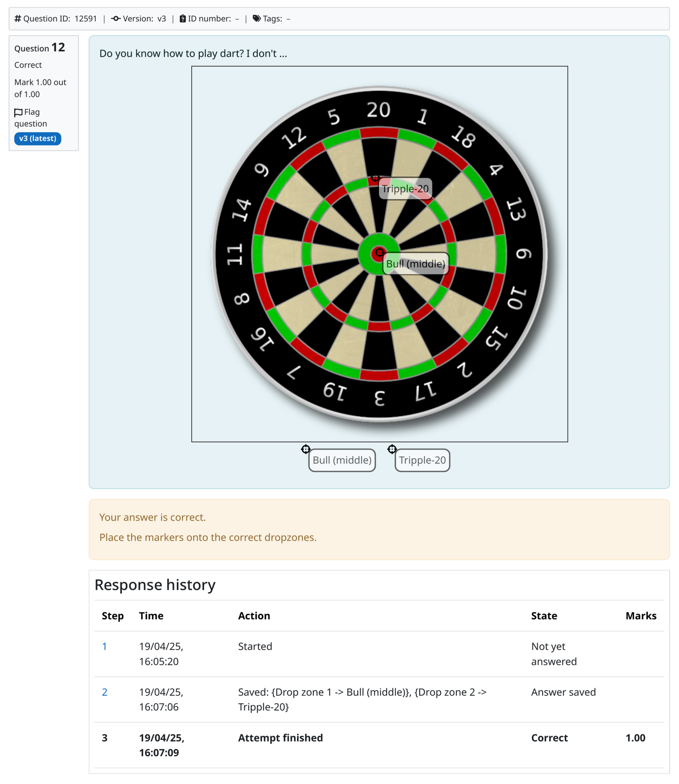This screenshot has width=679, height=784.
Task: Click the 'Response history' heading
Action: [155, 585]
